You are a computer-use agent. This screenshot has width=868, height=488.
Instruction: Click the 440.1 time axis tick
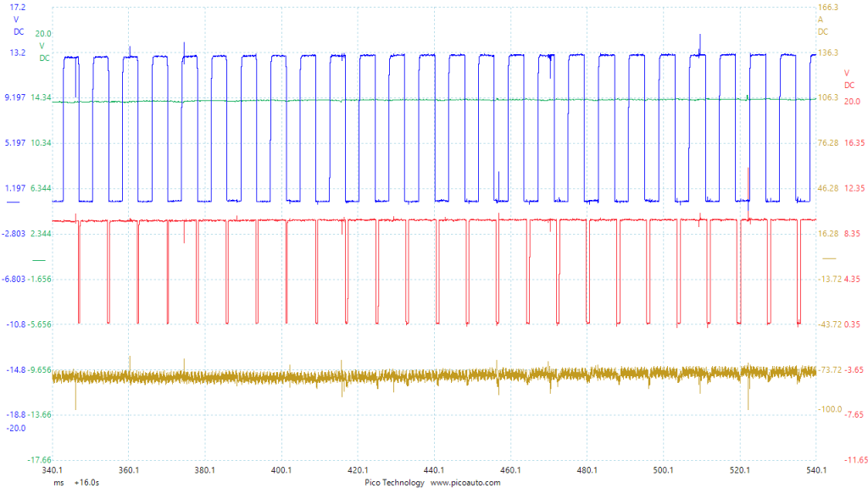pyautogui.click(x=433, y=470)
